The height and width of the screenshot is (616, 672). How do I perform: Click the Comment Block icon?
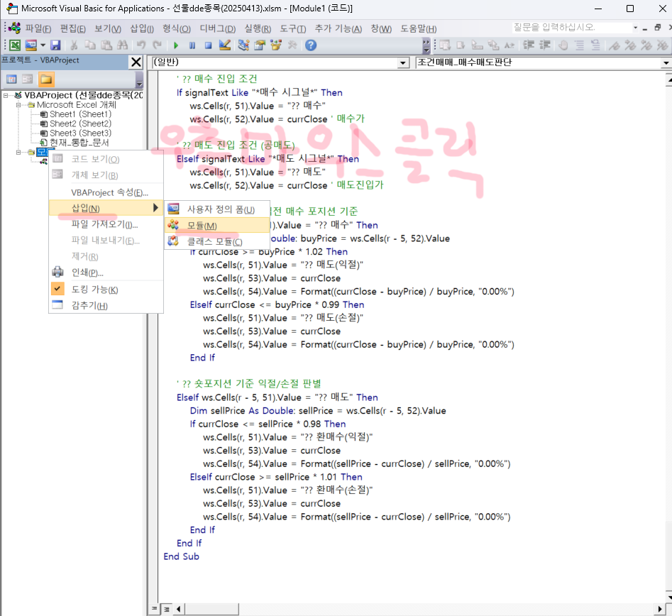pyautogui.click(x=580, y=45)
